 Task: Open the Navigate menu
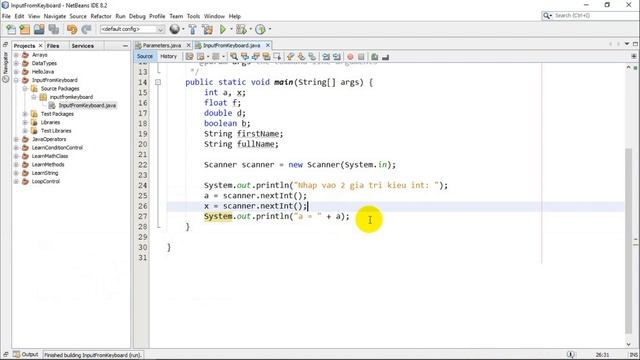click(x=55, y=16)
